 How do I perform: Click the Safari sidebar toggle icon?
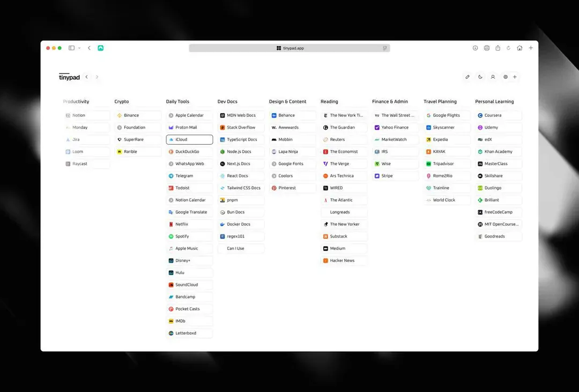pyautogui.click(x=72, y=48)
